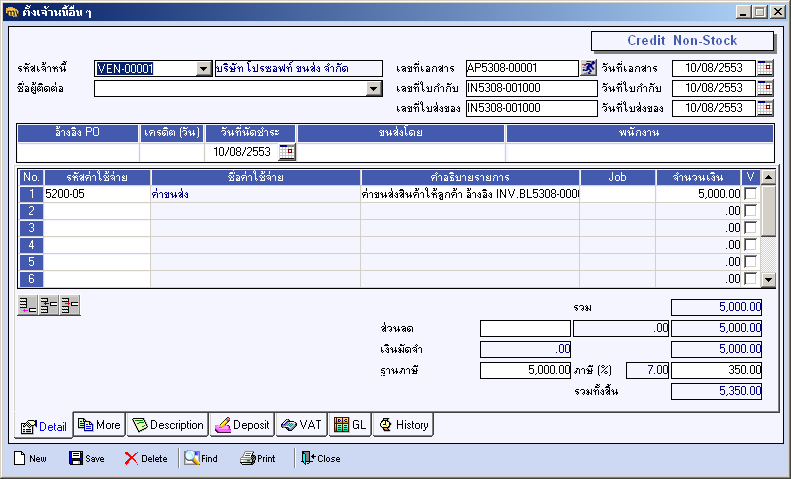The width and height of the screenshot is (791, 479).
Task: Open the Deposit tab
Action: click(x=242, y=425)
